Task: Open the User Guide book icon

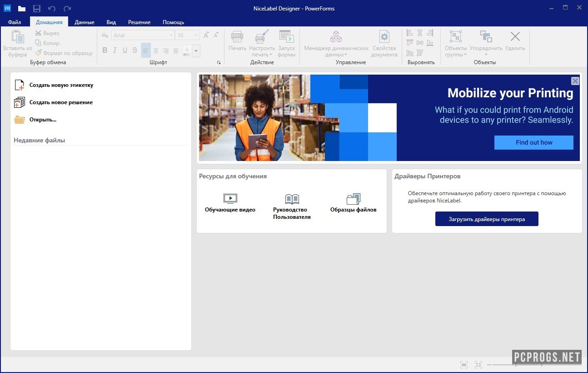Action: [292, 199]
